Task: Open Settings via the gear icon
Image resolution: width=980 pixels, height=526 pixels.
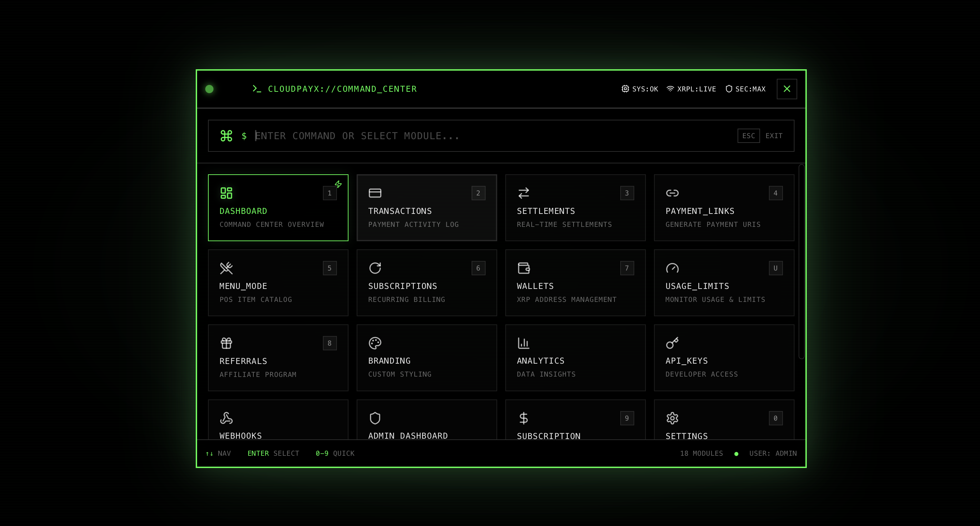Action: (672, 418)
